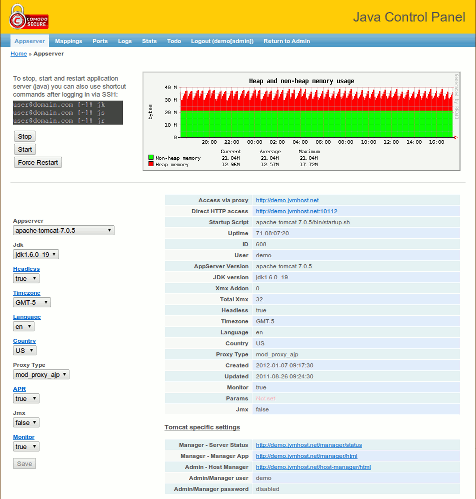Switch to the Mappings tab
476x499 pixels.
68,41
